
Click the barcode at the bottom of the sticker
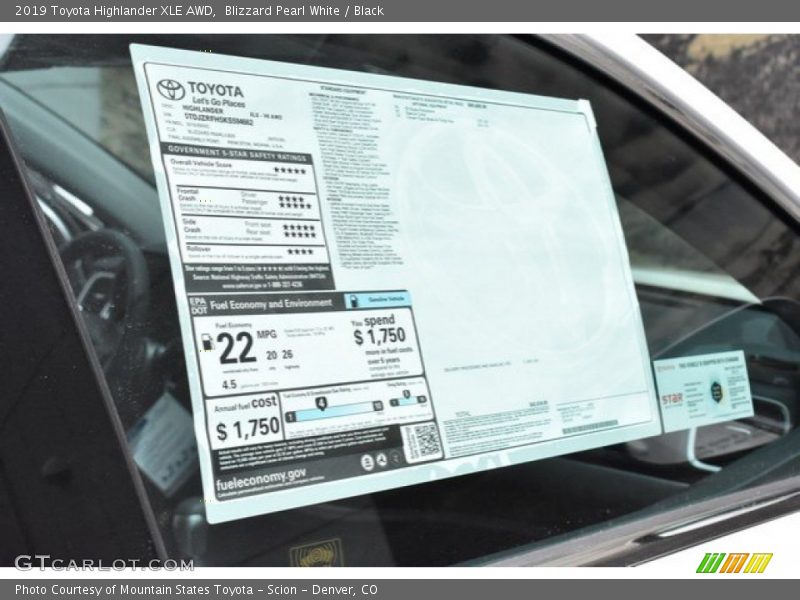tap(590, 426)
